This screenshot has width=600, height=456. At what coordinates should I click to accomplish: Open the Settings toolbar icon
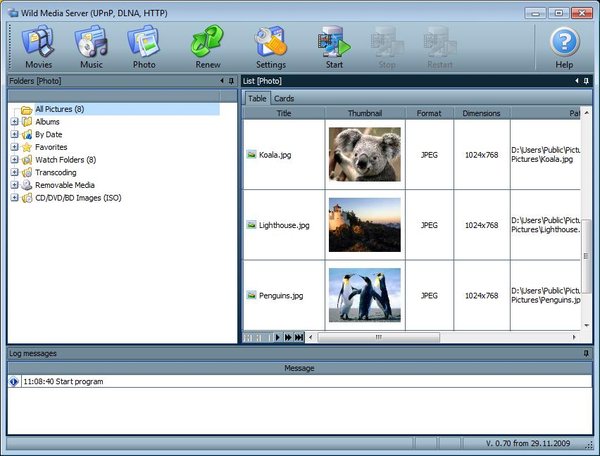pos(270,46)
